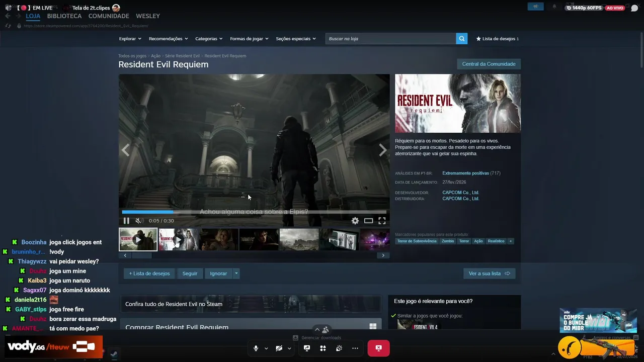Expand camera options chevron

(x=289, y=348)
